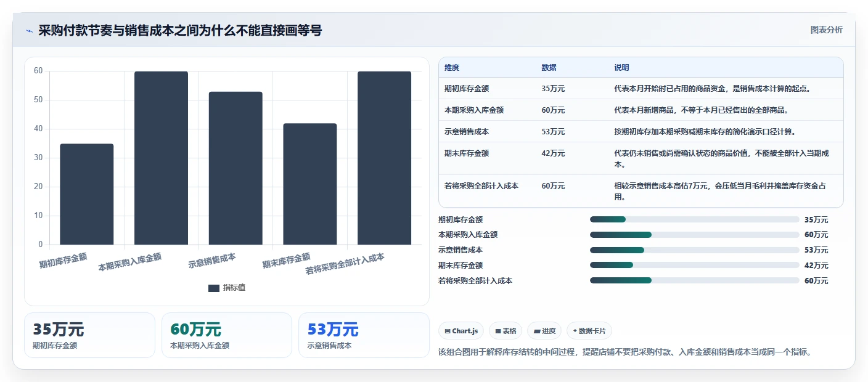Click the 35万元 table data cell

pyautogui.click(x=553, y=89)
